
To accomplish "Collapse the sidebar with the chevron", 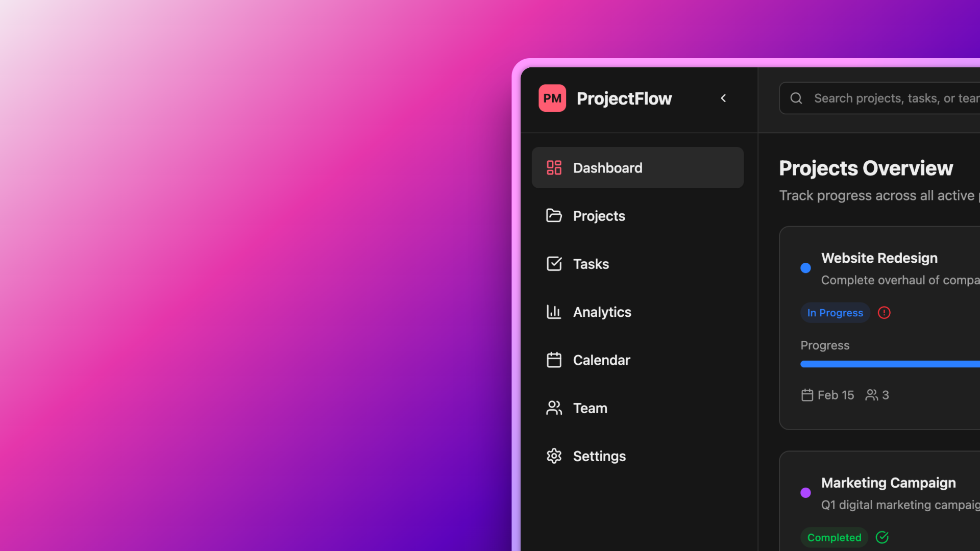I will (723, 98).
